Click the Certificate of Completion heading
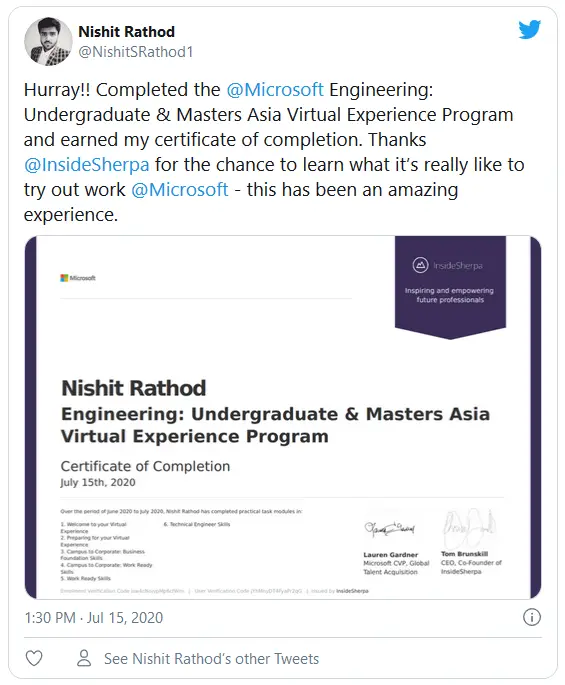This screenshot has height=685, width=565. (145, 466)
